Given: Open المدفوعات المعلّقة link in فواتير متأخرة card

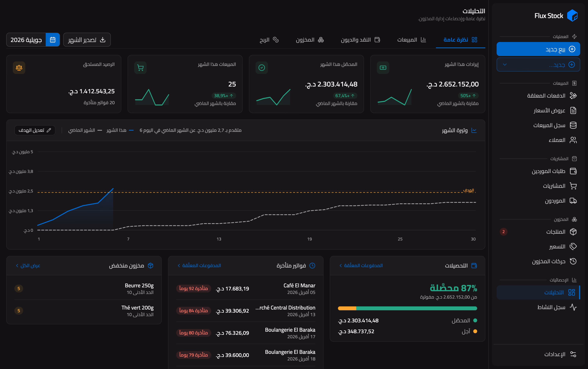Looking at the screenshot, I should 199,266.
